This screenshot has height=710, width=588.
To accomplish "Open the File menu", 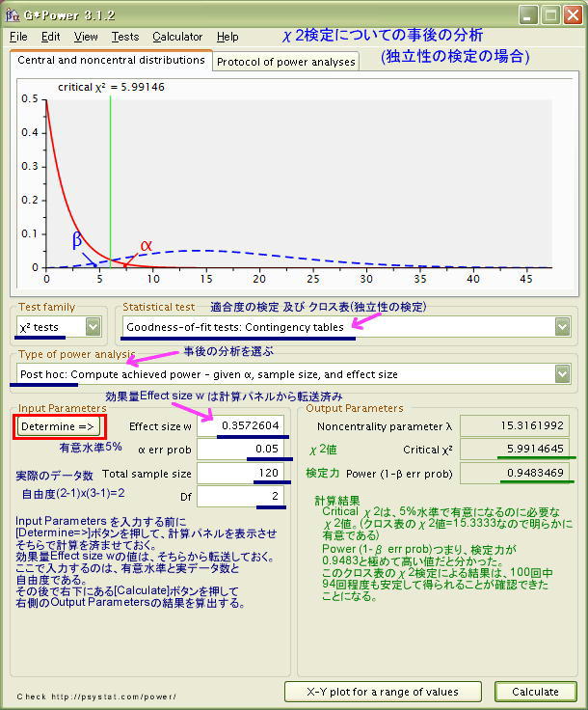I will tap(18, 37).
